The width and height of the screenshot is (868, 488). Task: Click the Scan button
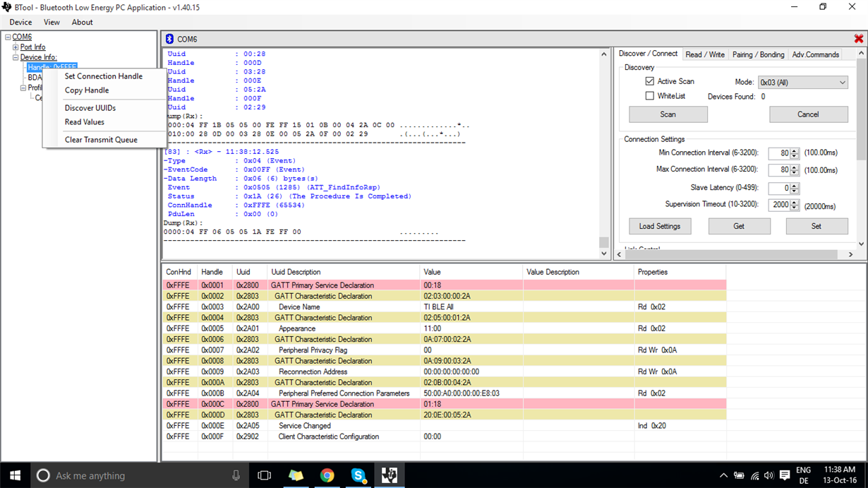[x=668, y=114]
